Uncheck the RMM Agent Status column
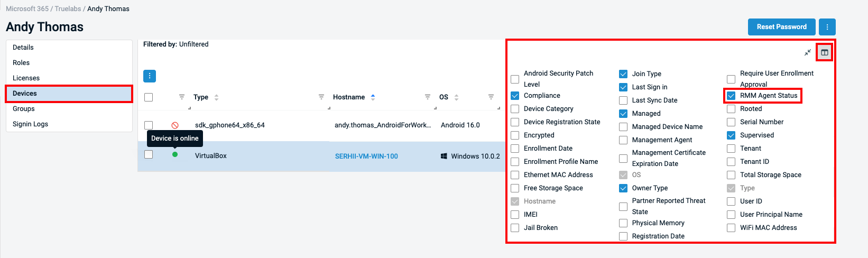The height and width of the screenshot is (258, 868). (731, 96)
